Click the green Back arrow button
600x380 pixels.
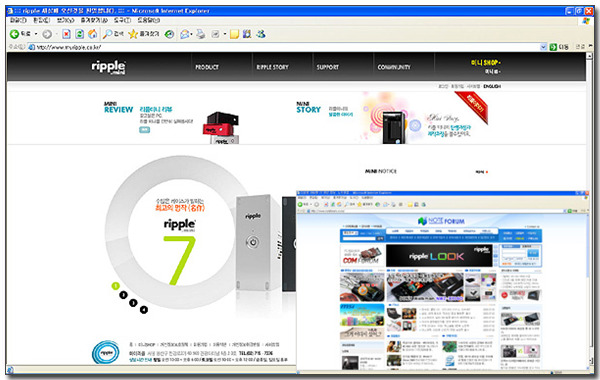click(15, 34)
